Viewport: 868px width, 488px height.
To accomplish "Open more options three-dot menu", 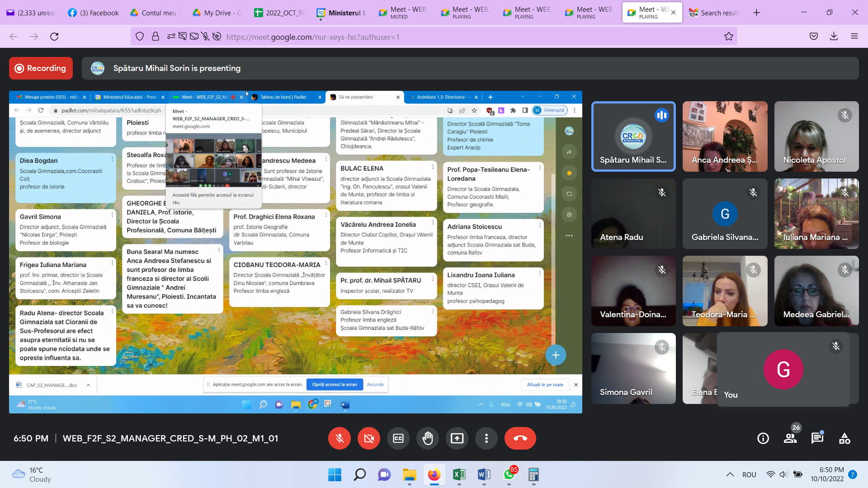I will pos(486,438).
